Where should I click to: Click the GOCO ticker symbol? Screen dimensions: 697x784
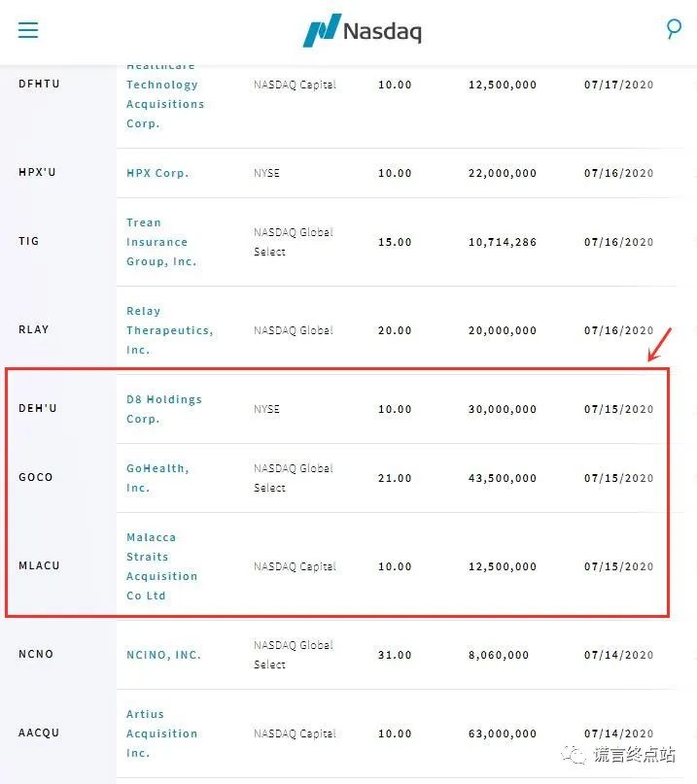(x=36, y=477)
